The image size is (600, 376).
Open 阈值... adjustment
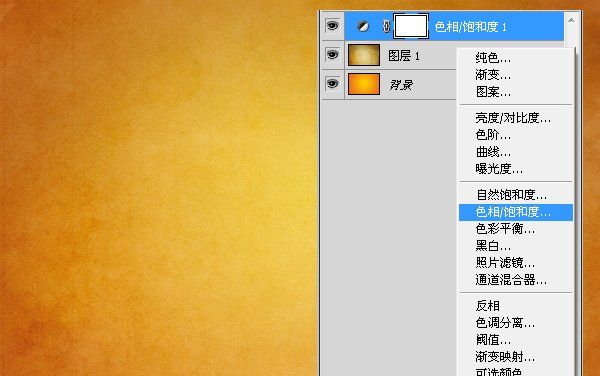coord(493,340)
